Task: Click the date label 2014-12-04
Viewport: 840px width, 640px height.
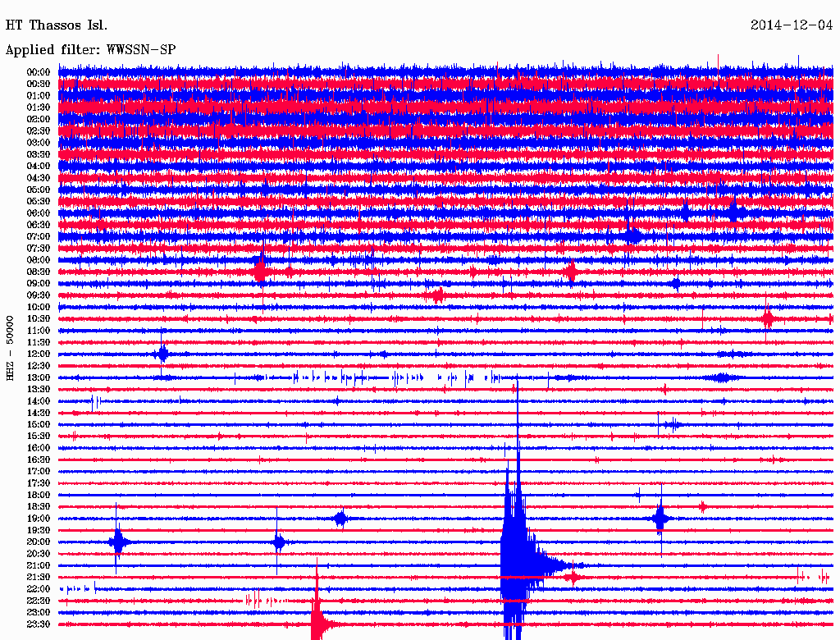Action: point(792,25)
